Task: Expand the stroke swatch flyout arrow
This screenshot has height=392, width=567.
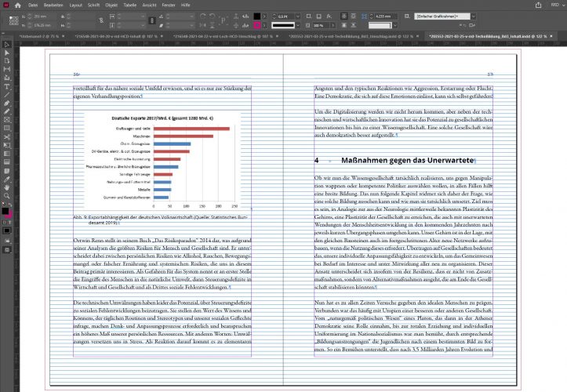Action: pos(264,25)
